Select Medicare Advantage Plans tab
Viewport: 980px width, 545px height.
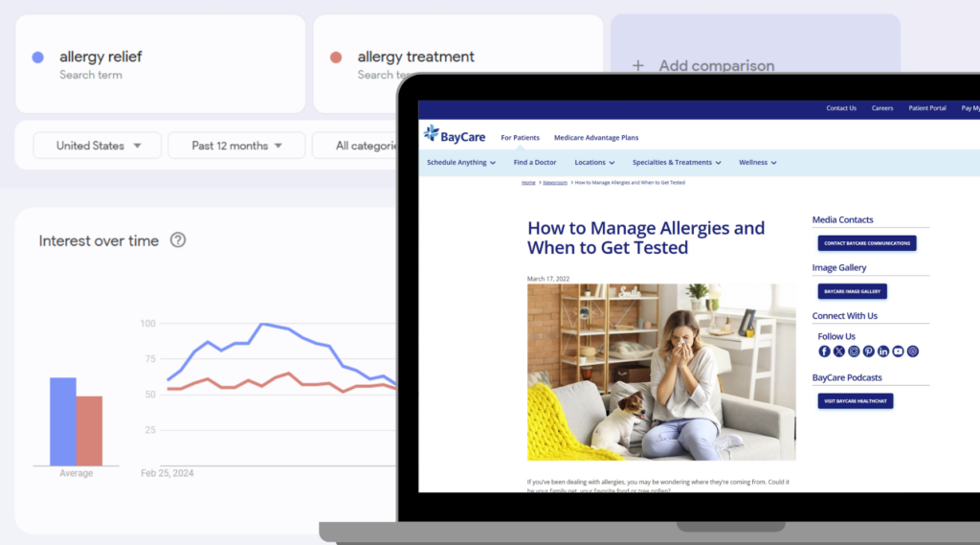pos(596,138)
